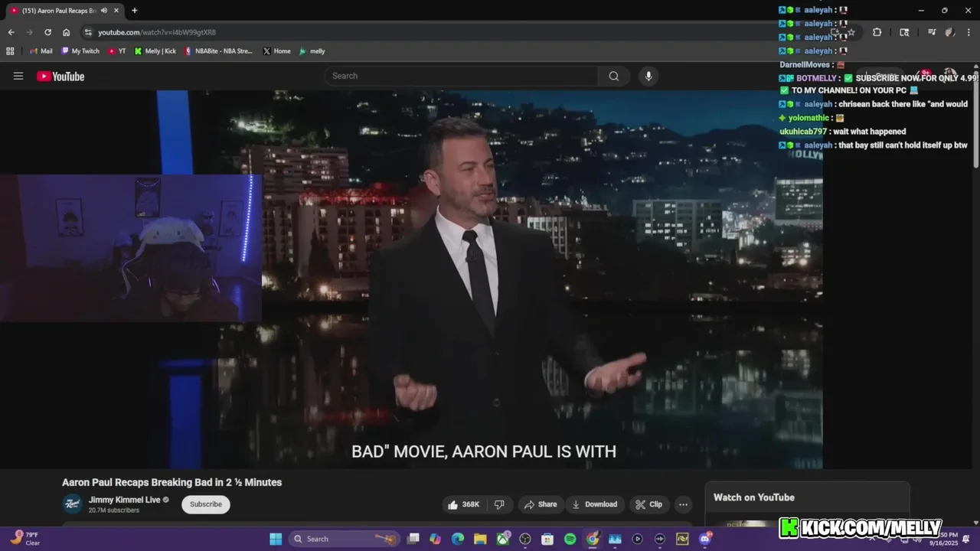Click the Windows taskbar Search box
This screenshot has width=980, height=551.
coord(343,539)
